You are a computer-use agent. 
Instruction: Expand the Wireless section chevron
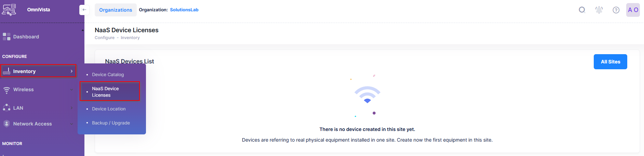point(71,90)
